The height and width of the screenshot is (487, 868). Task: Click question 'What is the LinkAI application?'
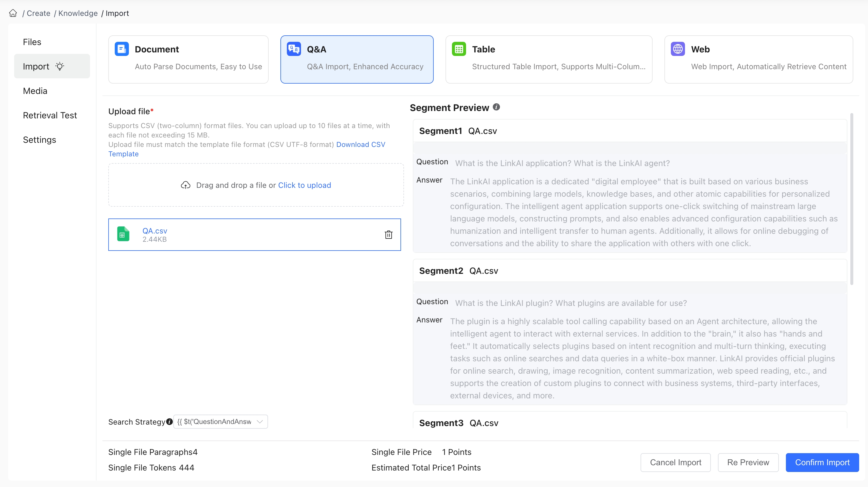click(x=562, y=163)
